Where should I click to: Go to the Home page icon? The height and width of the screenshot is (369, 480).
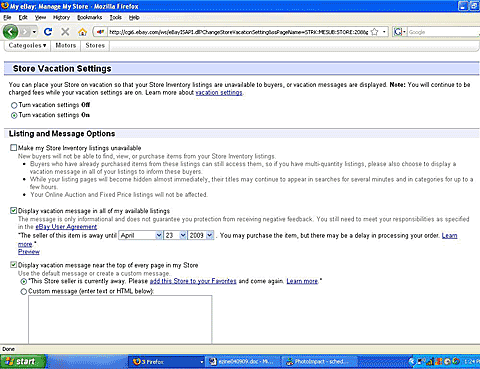(x=82, y=32)
